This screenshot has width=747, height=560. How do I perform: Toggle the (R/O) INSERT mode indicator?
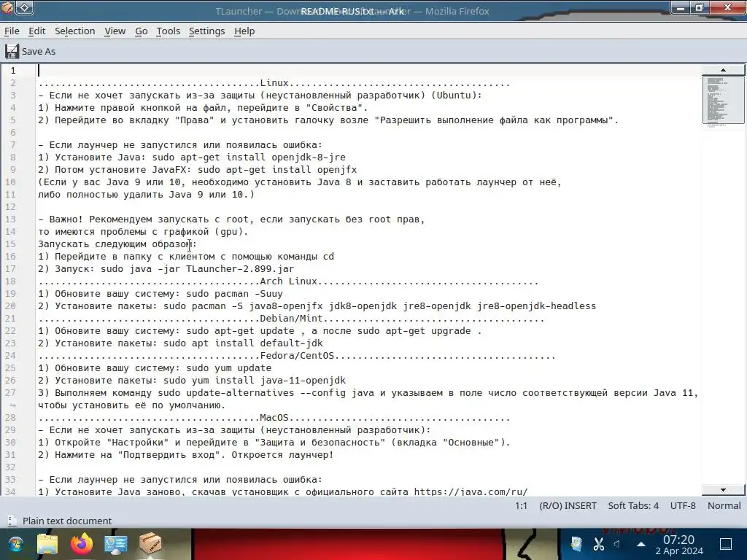click(568, 506)
